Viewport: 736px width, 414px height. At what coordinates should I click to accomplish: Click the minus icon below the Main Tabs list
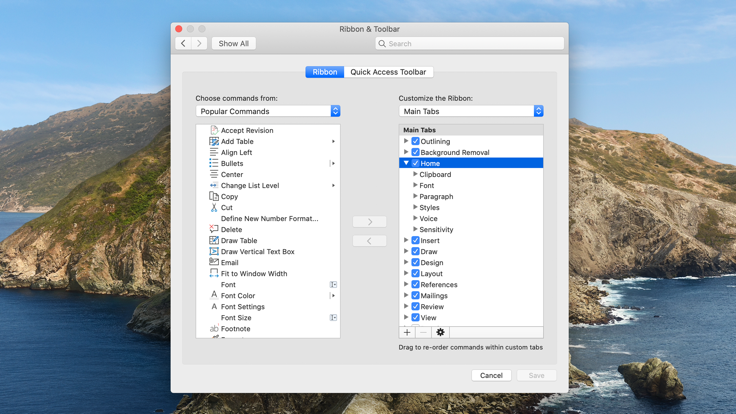[x=423, y=332]
